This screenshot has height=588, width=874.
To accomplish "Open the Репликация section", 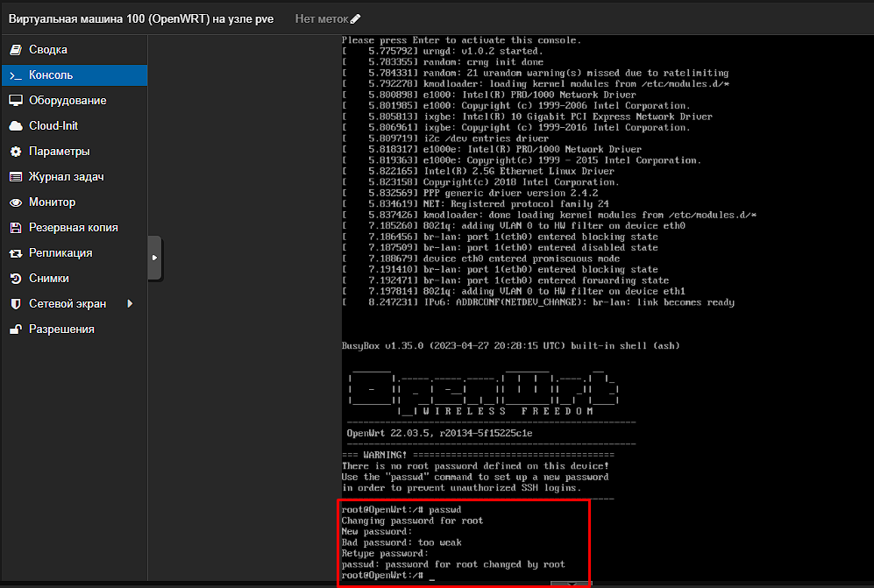I will coord(75,253).
